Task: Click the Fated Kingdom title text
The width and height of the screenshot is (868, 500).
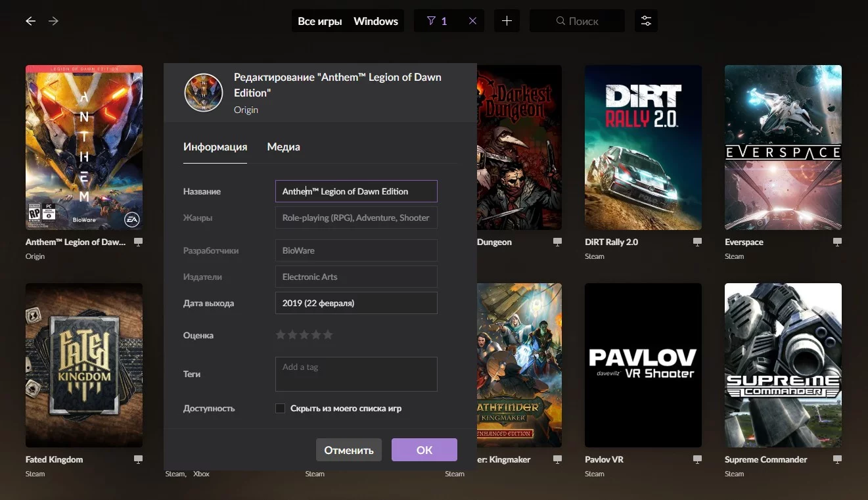Action: tap(54, 459)
